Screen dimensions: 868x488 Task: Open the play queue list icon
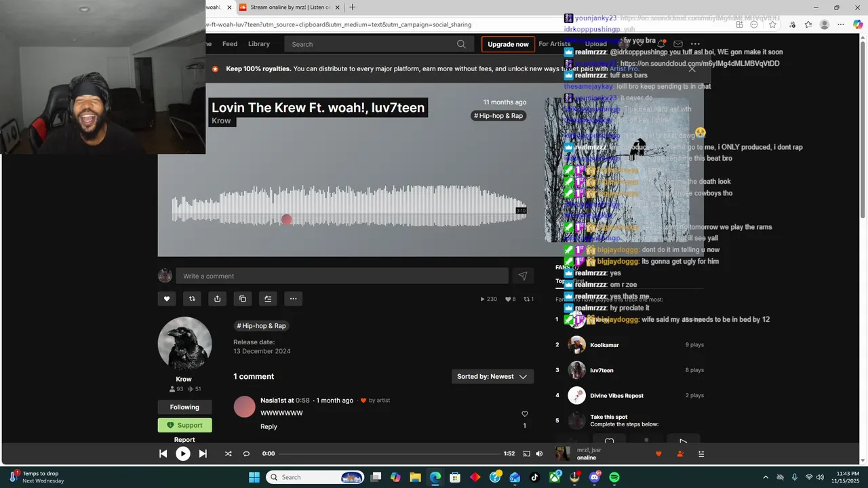tap(701, 454)
